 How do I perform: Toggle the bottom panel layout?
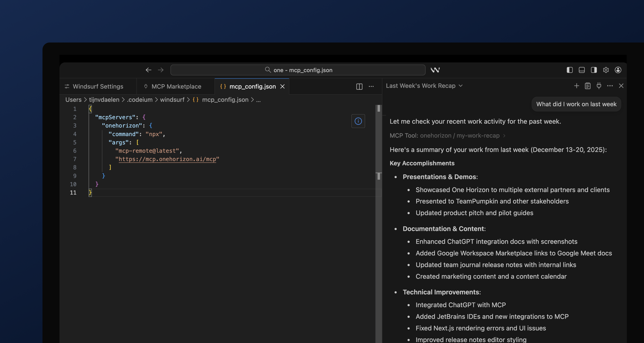pyautogui.click(x=582, y=70)
